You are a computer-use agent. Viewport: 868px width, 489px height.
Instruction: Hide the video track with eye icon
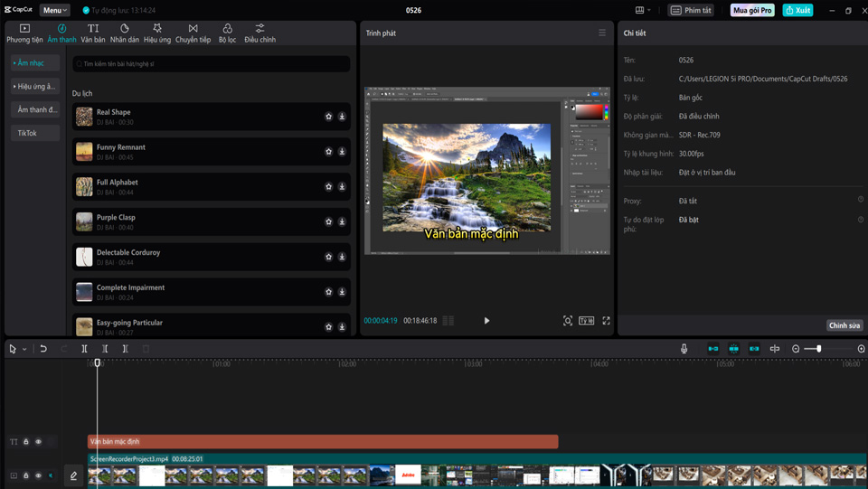pos(38,475)
